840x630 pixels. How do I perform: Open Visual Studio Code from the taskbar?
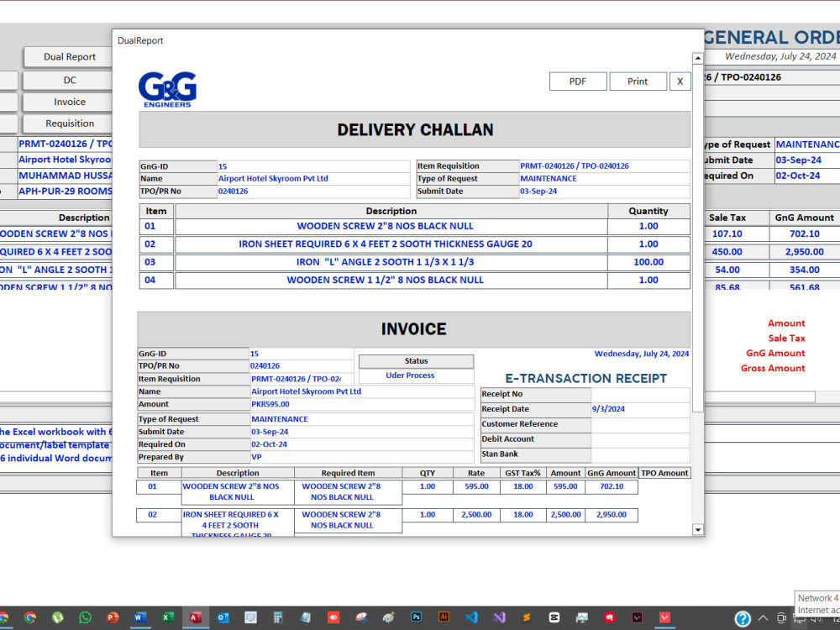471,617
